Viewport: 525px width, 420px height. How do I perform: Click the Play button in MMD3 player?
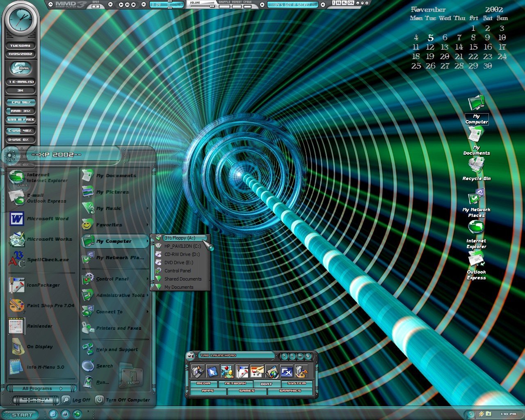pos(121,5)
